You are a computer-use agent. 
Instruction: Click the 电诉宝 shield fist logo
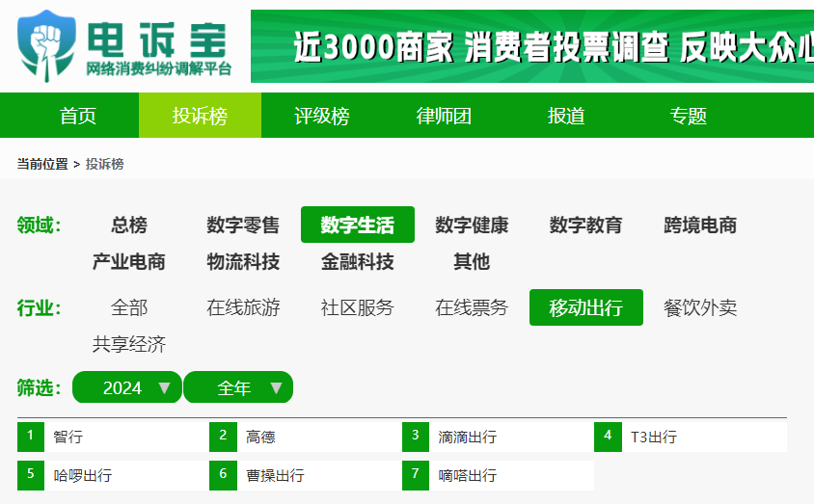pyautogui.click(x=46, y=45)
